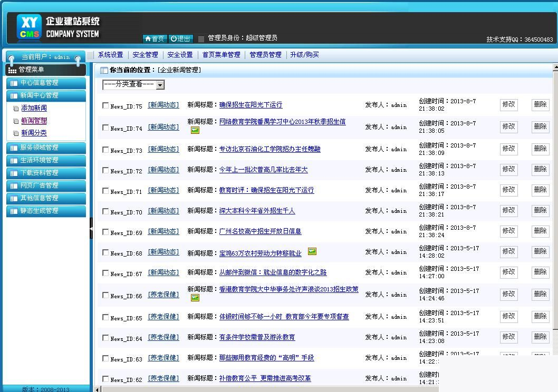The image size is (558, 392).
Task: Expand the 下载资料管理 sidebar section
Action: tap(46, 173)
